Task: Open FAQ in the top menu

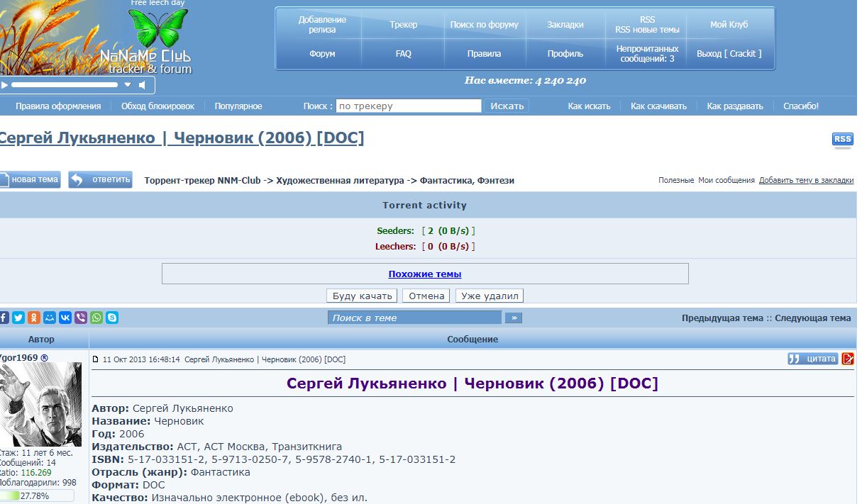Action: click(403, 54)
